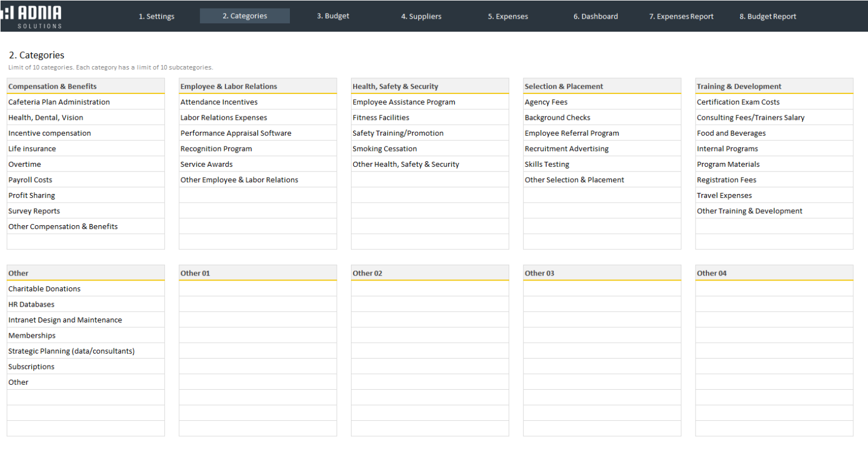Open the 5. Expenses tab
Viewport: 868px width, 452px height.
point(507,16)
